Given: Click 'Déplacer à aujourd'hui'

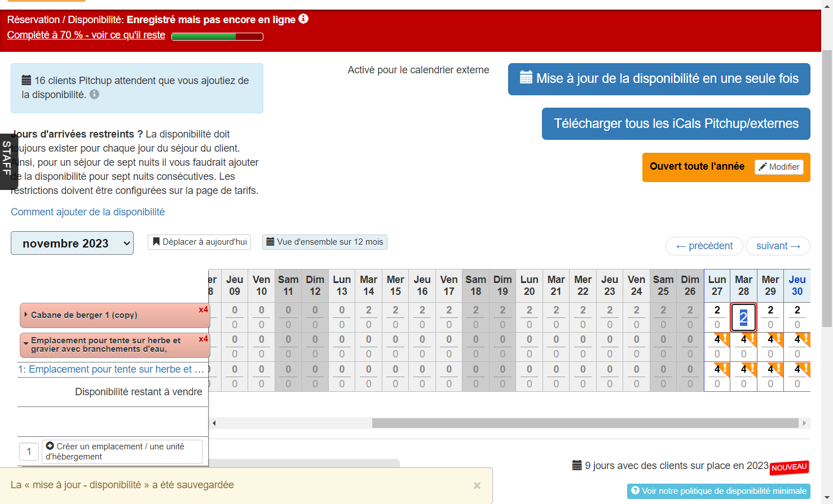Looking at the screenshot, I should point(200,242).
